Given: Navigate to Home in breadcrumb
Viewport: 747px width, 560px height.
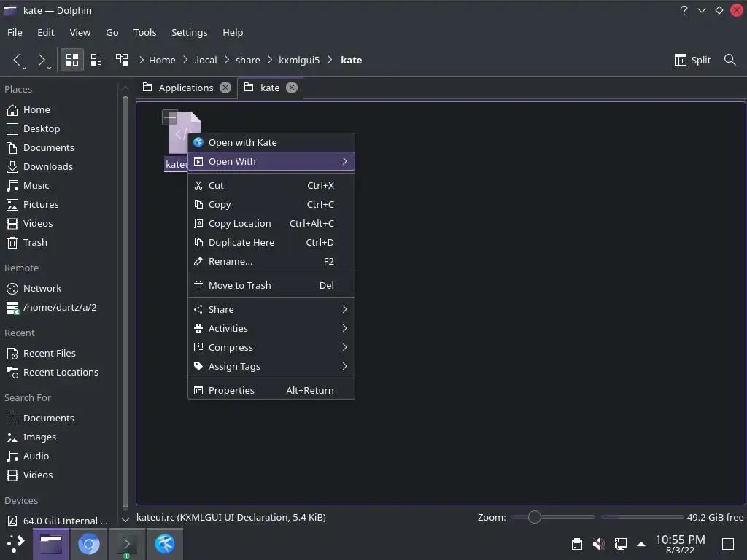Looking at the screenshot, I should click(x=162, y=60).
